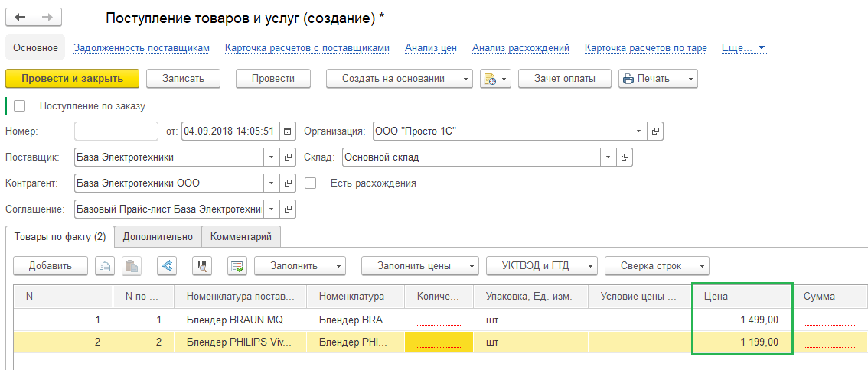
Task: Click the goods selection list icon
Action: (x=237, y=266)
